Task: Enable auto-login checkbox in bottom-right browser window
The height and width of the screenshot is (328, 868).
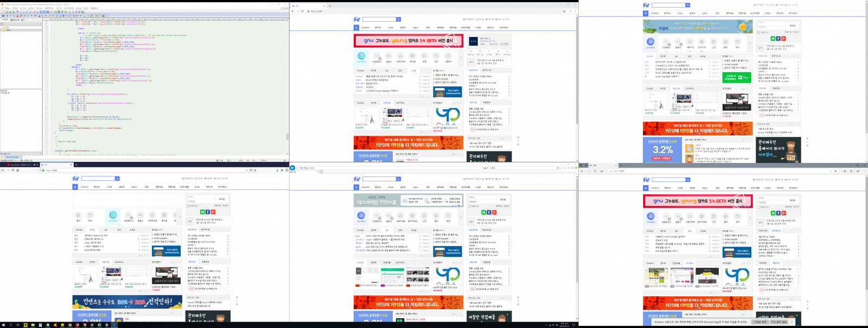Action: [758, 206]
